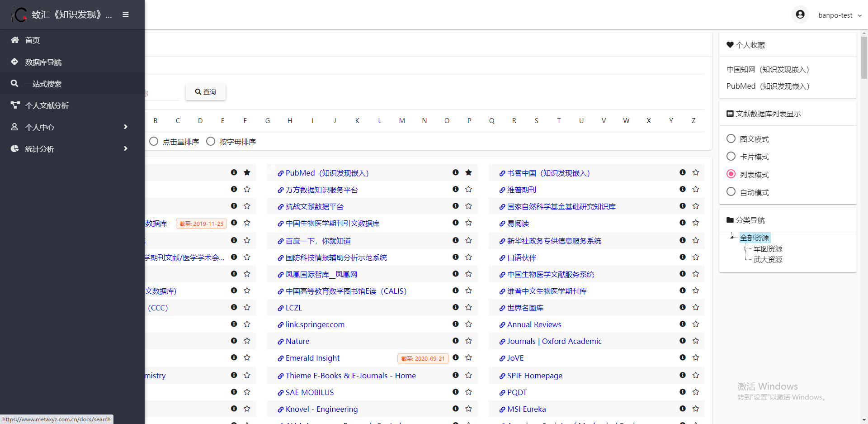Star the Knovel - Engineering entry
Viewport: 868px width, 424px height.
click(468, 409)
